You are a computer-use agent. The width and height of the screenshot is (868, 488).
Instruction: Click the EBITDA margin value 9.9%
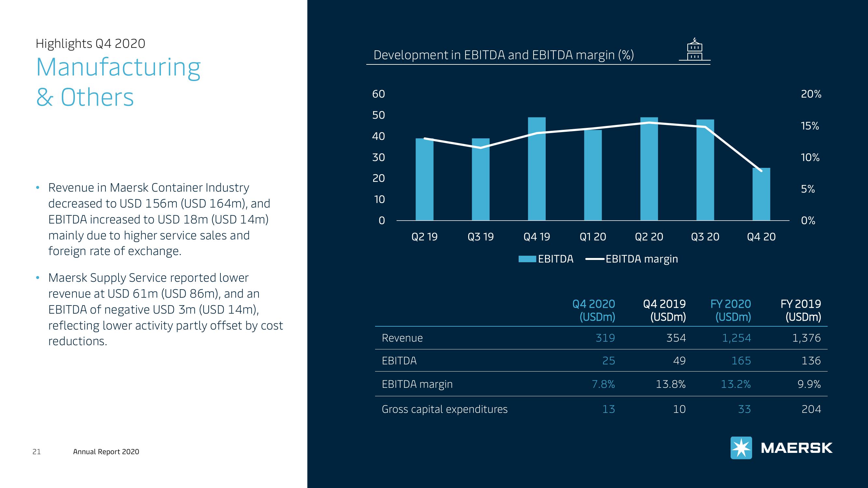pyautogui.click(x=809, y=384)
